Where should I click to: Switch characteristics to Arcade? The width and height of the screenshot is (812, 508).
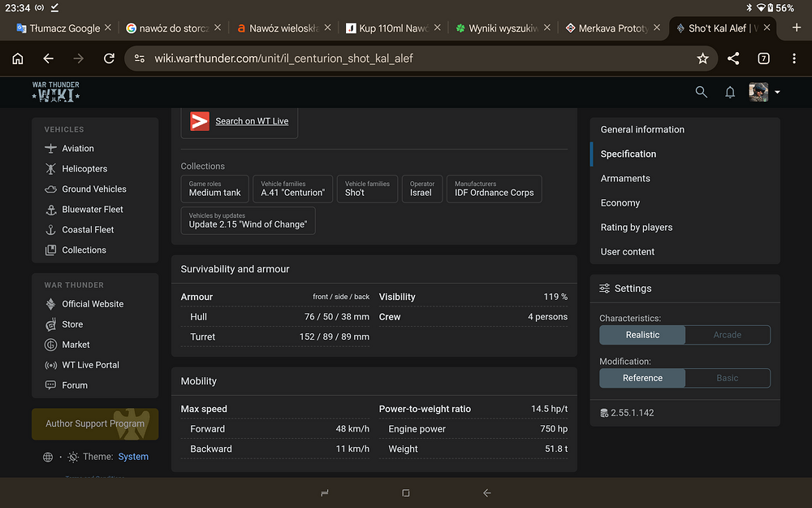pos(727,335)
